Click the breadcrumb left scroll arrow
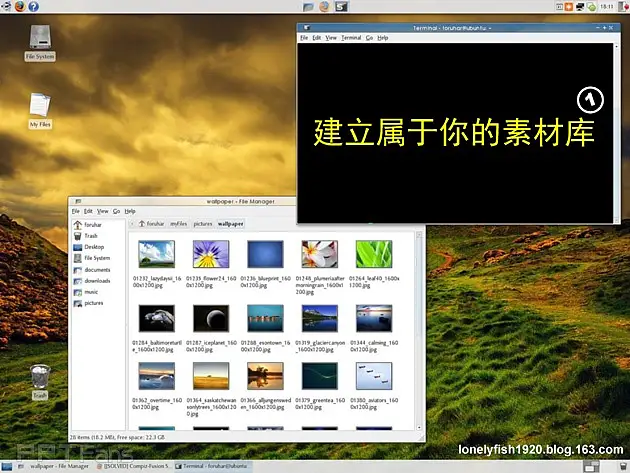The width and height of the screenshot is (630, 473). (x=131, y=224)
